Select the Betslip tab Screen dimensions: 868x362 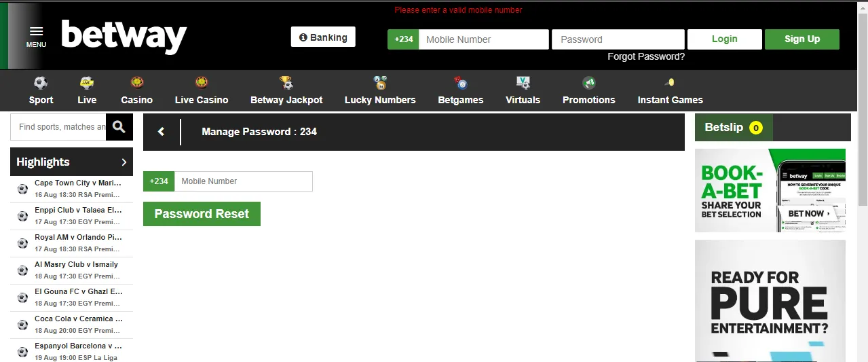click(x=734, y=128)
